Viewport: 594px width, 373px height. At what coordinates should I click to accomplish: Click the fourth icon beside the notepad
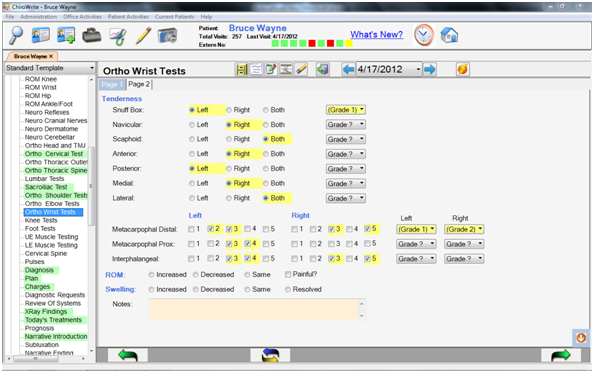click(286, 69)
